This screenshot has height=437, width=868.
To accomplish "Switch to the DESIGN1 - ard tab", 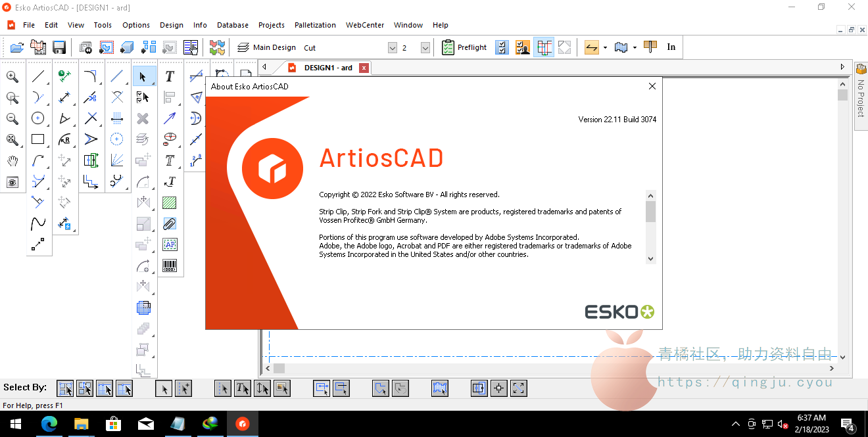I will (x=327, y=68).
